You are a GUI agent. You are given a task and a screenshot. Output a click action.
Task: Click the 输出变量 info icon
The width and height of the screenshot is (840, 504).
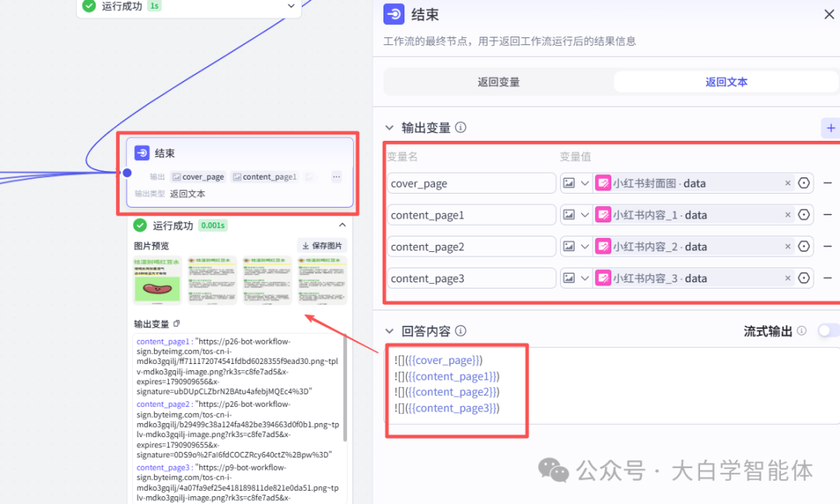click(460, 128)
